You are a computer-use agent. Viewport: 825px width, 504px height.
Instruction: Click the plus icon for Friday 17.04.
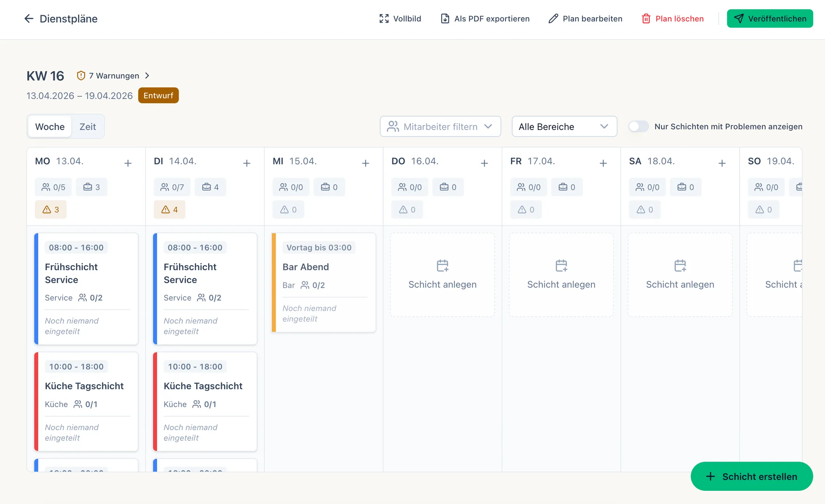point(603,163)
